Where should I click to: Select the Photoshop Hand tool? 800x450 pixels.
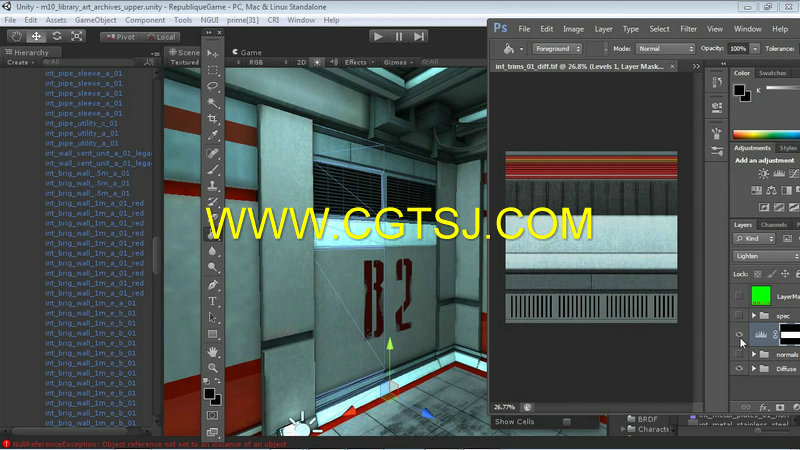[x=213, y=352]
